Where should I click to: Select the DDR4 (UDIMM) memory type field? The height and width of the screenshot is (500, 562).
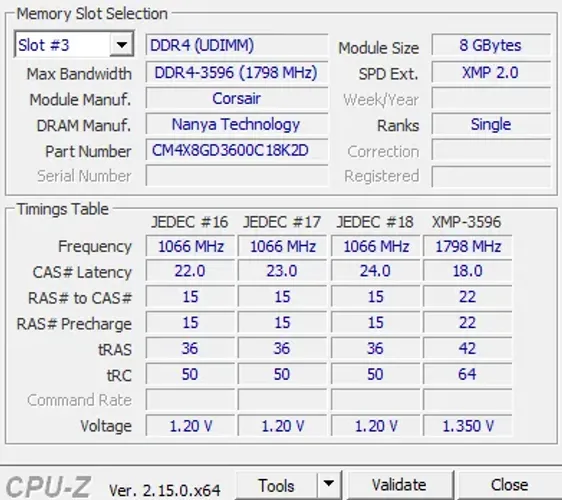point(237,45)
